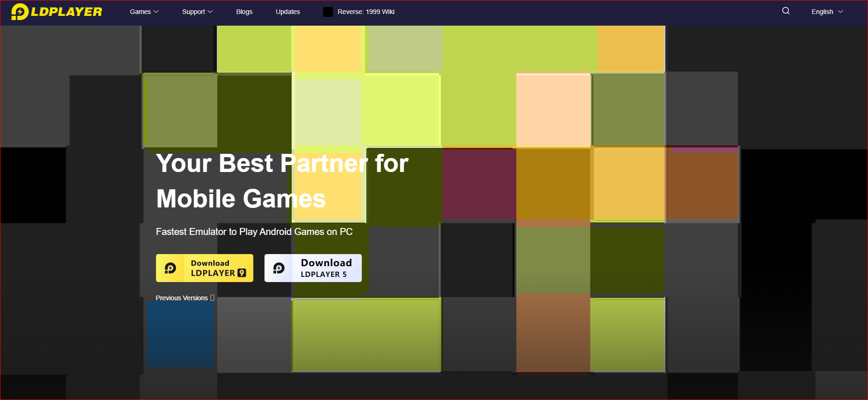
Task: Open the search magnifier icon
Action: (786, 11)
